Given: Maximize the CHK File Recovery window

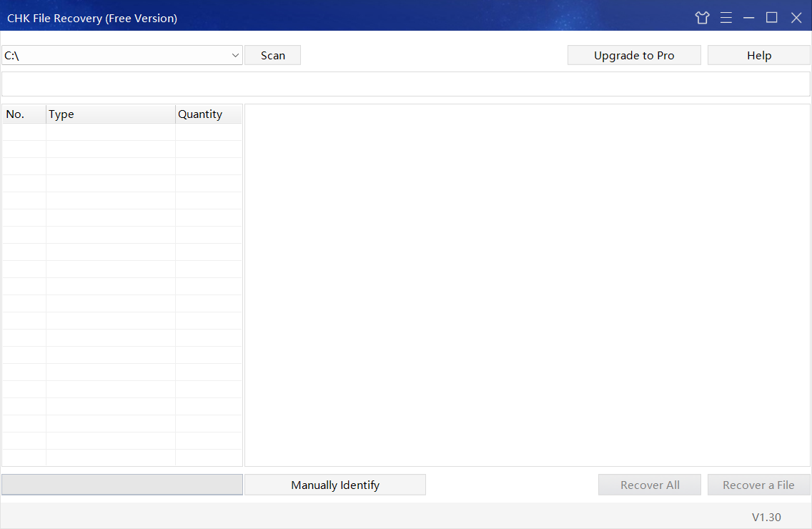Looking at the screenshot, I should pos(771,18).
